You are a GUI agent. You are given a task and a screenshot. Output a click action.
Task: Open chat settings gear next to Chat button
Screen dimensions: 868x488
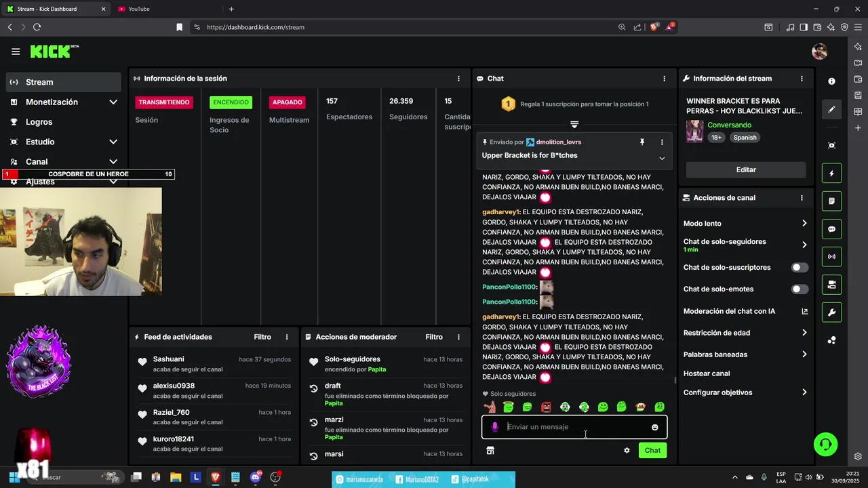coord(627,450)
